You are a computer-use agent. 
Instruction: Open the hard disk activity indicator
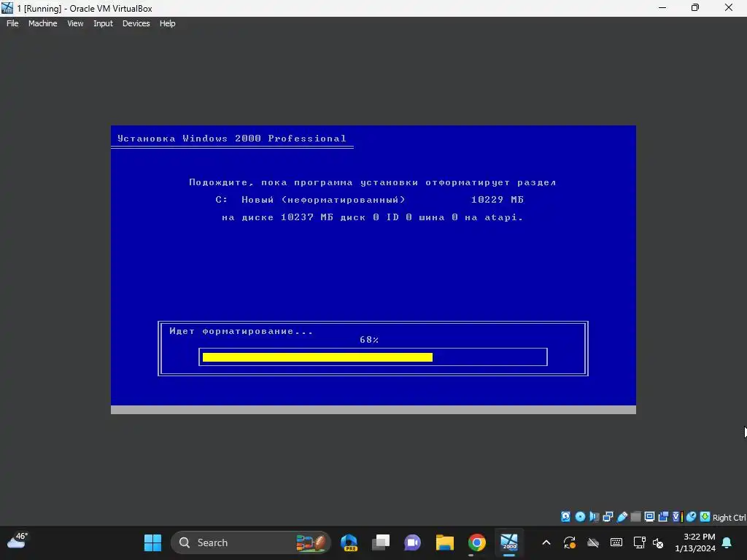[565, 517]
